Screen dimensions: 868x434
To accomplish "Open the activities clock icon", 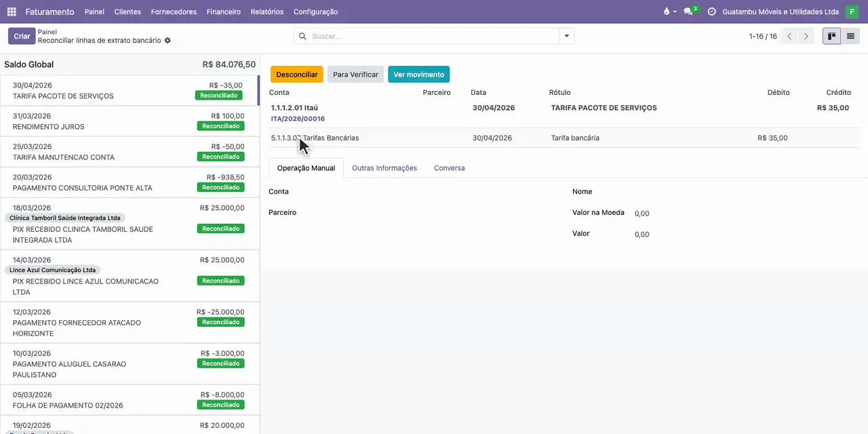I will (x=711, y=12).
